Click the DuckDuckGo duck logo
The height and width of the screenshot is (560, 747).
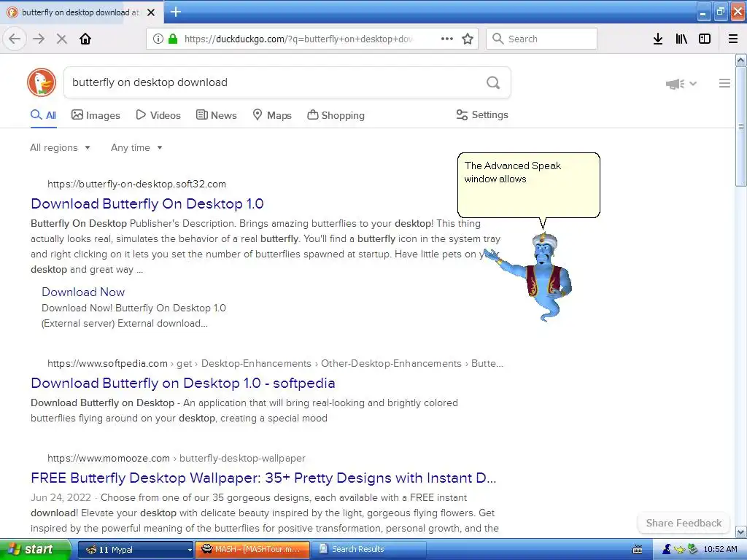tap(42, 82)
